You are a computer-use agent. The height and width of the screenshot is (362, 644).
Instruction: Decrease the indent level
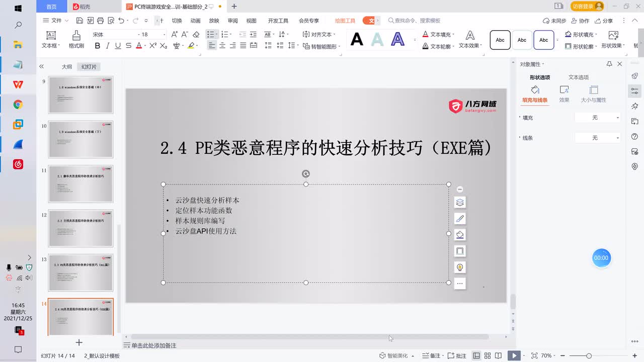[243, 34]
